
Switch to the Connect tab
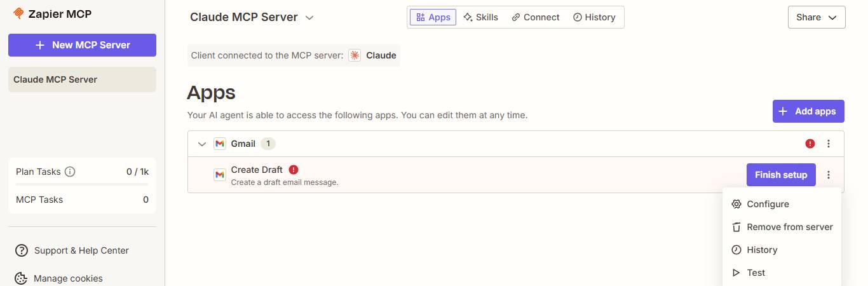tap(536, 17)
